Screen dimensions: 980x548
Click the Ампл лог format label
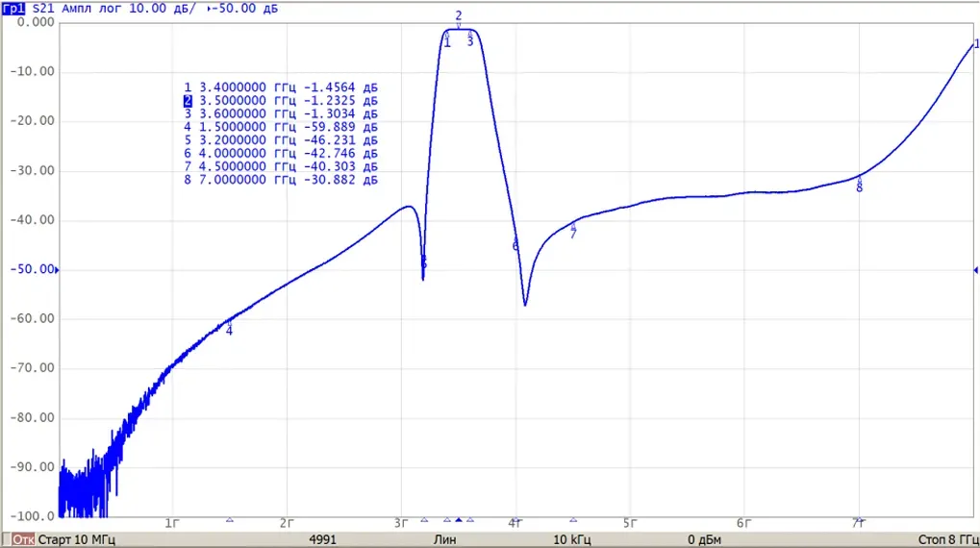coord(92,9)
